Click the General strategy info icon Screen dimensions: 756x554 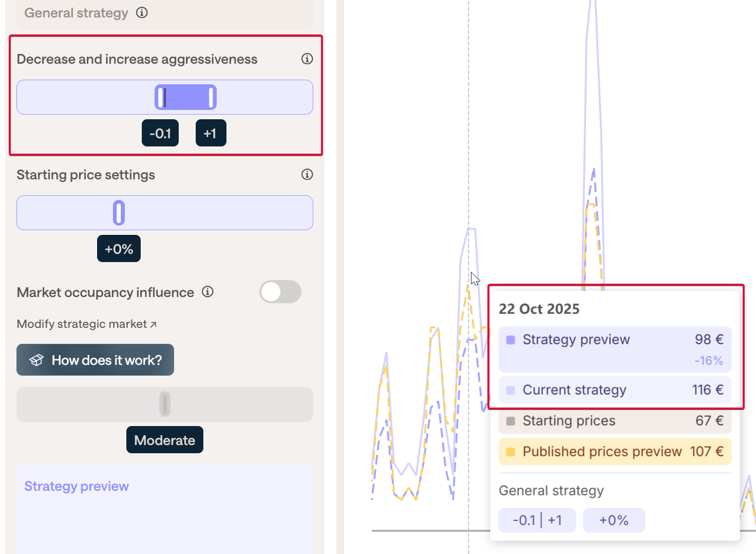tap(142, 13)
